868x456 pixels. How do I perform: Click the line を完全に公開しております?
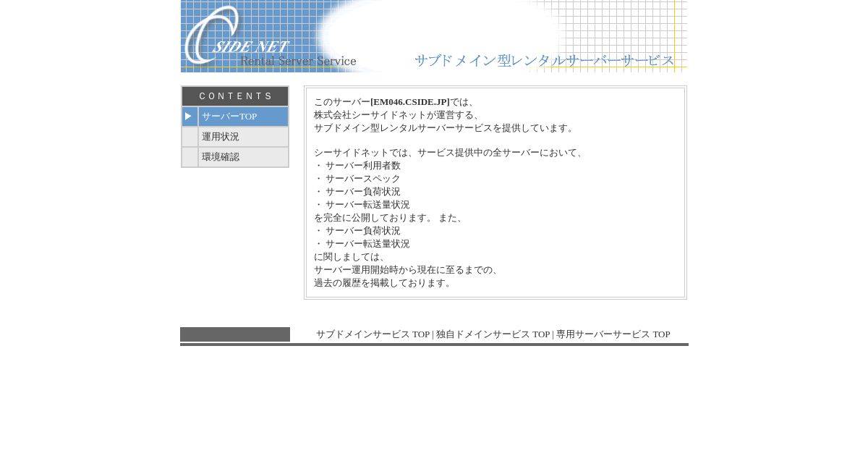pos(389,218)
